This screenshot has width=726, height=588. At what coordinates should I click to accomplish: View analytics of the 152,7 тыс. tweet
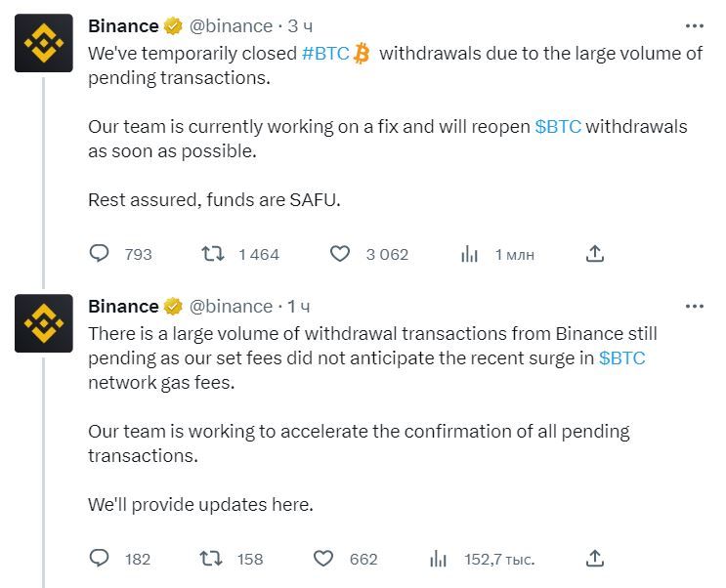[x=438, y=559]
